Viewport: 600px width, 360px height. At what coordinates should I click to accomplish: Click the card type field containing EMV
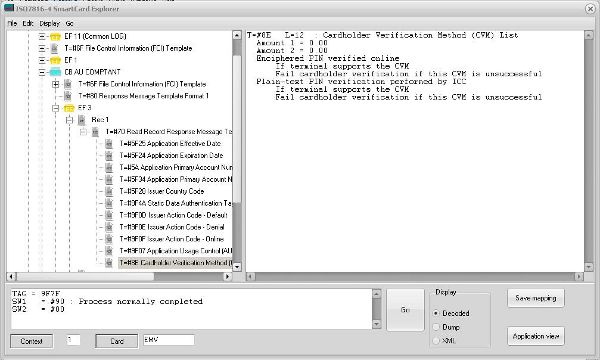pyautogui.click(x=169, y=340)
